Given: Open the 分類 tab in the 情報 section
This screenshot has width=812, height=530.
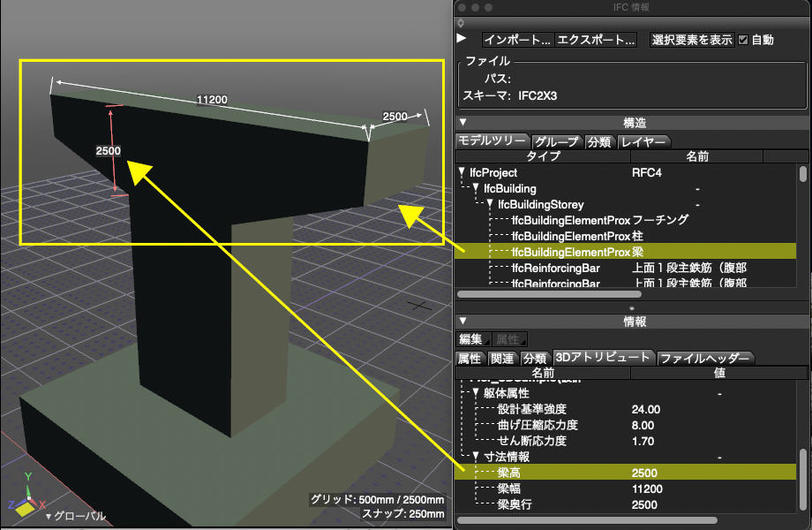Looking at the screenshot, I should coord(535,358).
